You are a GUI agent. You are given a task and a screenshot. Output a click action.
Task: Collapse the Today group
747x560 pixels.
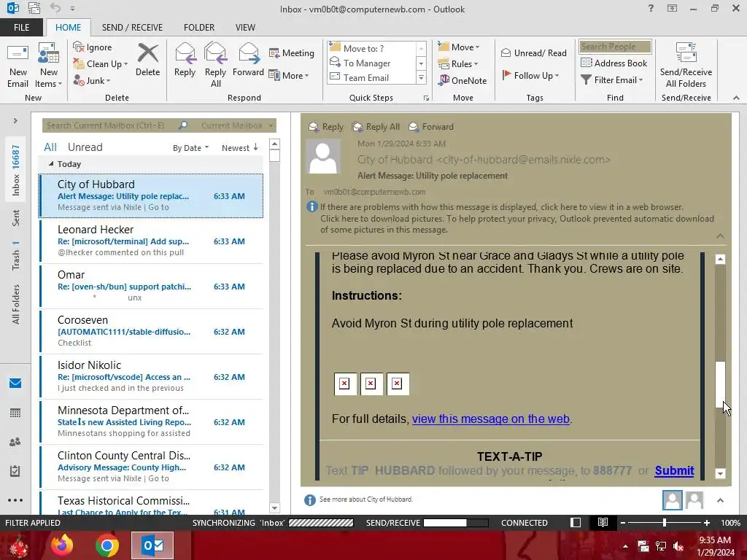[x=51, y=164]
